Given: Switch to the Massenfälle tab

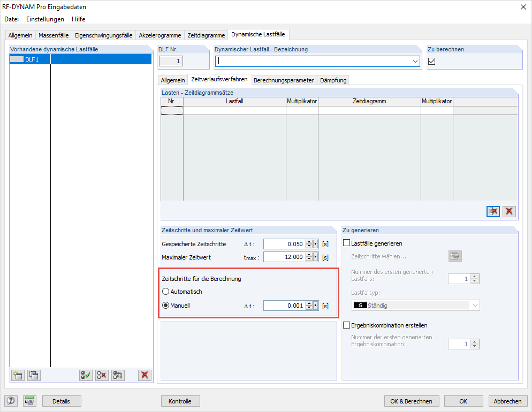Looking at the screenshot, I should pyautogui.click(x=54, y=35).
